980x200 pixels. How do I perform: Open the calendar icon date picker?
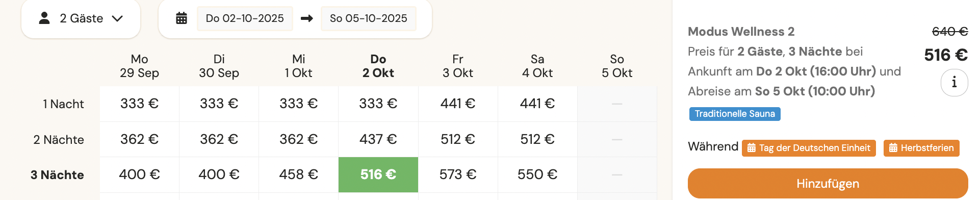coord(182,18)
